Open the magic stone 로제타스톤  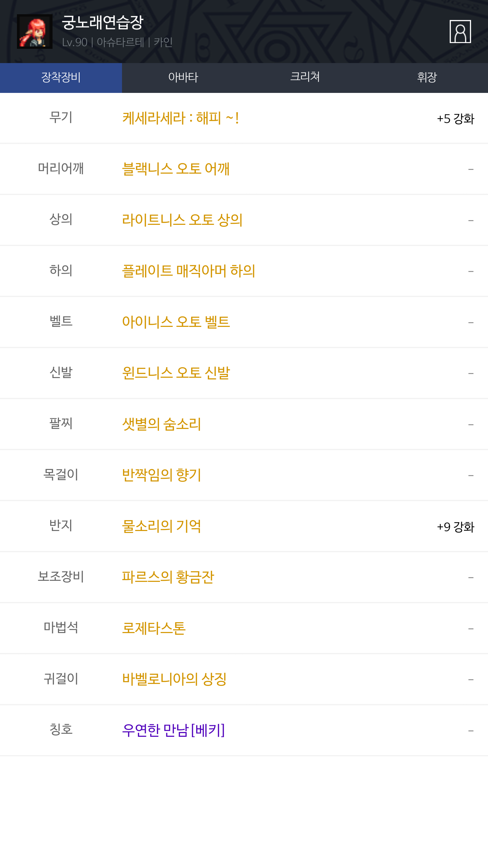coord(154,628)
